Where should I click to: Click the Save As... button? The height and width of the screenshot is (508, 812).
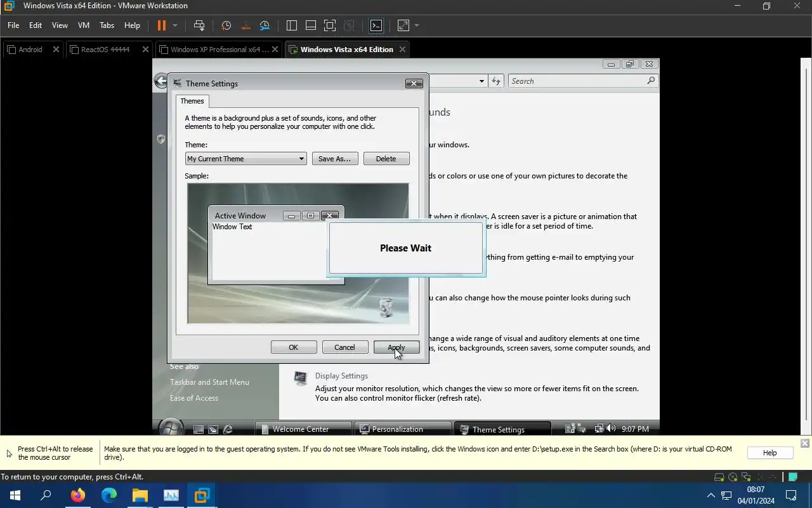click(335, 159)
